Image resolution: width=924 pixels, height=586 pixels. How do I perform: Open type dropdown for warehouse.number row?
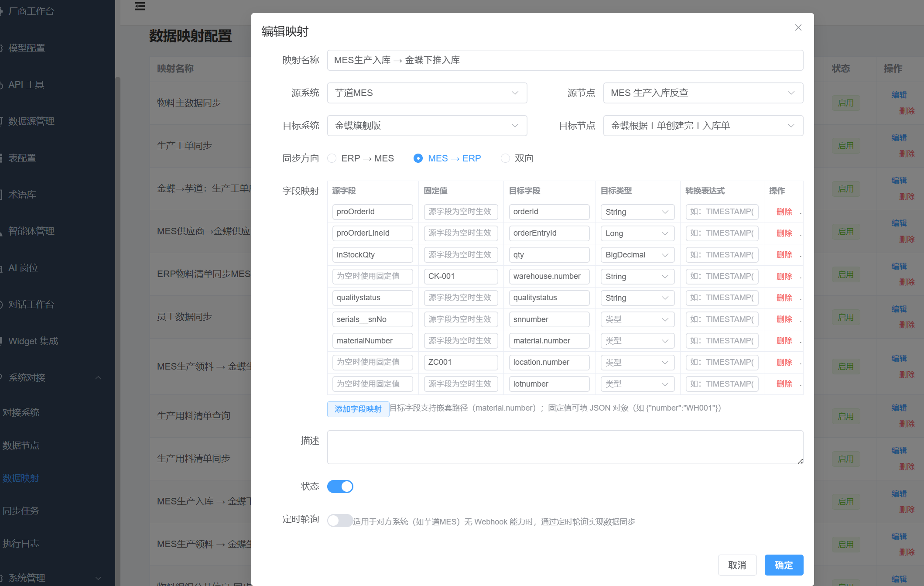pos(637,277)
